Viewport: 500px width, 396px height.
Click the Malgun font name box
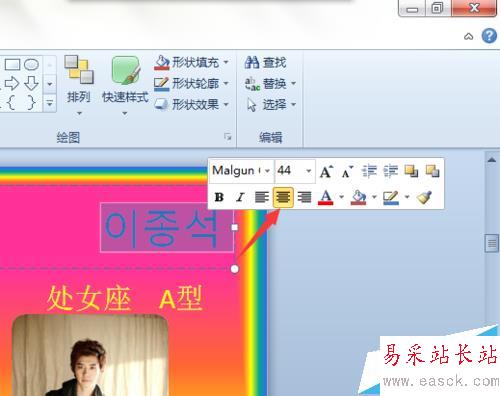[x=237, y=171]
